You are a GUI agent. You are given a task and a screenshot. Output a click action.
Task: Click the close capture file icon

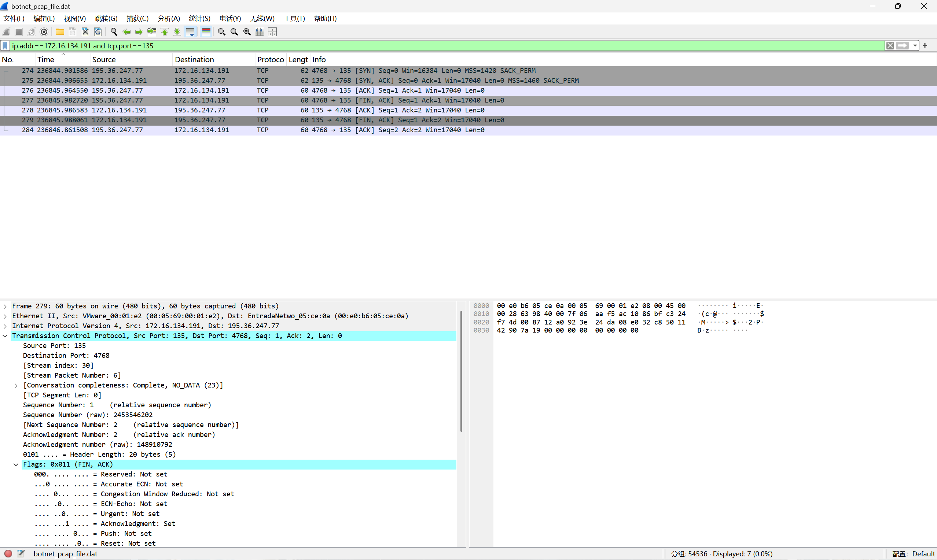[x=85, y=32]
